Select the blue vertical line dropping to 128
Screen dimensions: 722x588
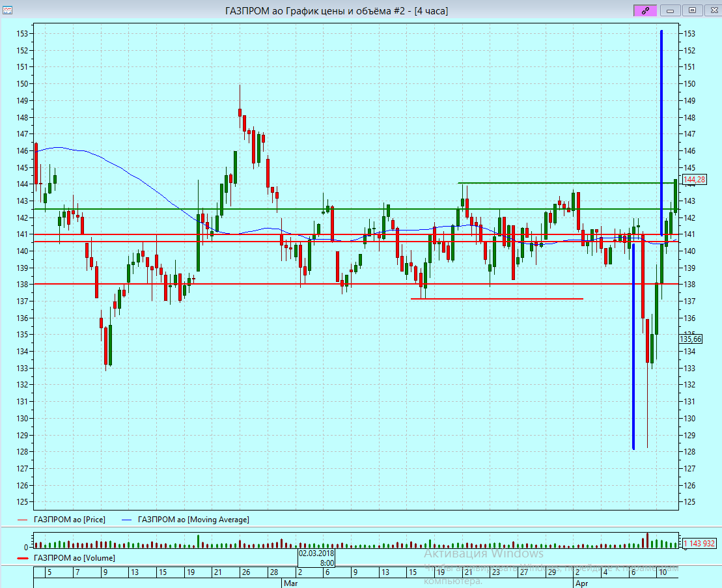pos(633,346)
